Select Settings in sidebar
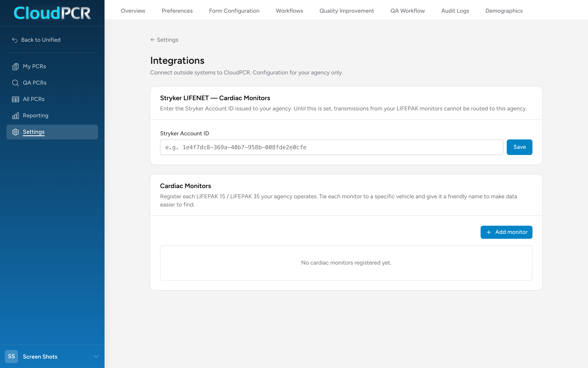 click(52, 132)
